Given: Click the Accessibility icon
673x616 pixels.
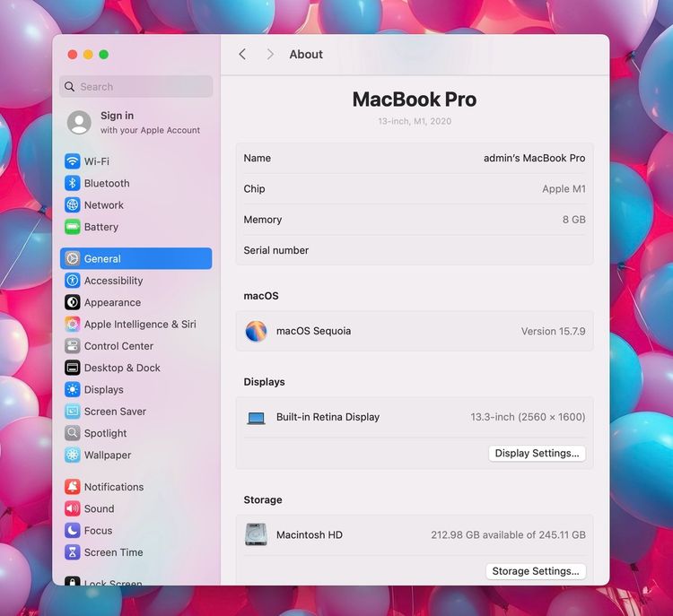Looking at the screenshot, I should point(72,281).
